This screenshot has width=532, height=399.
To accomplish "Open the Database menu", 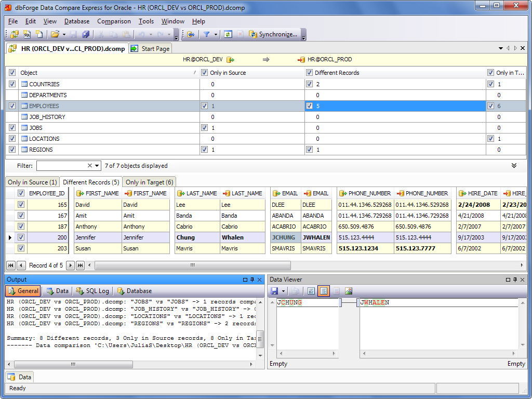I will pyautogui.click(x=77, y=21).
